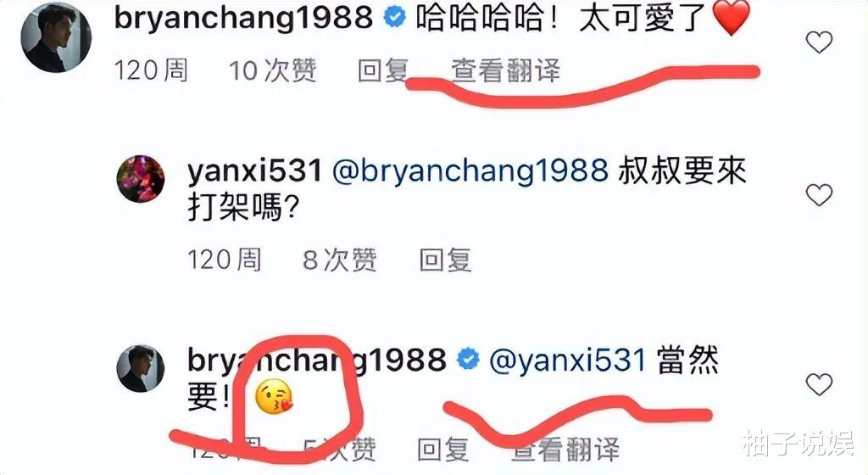The image size is (868, 475).
Task: Reply to the top comment via 回复
Action: coord(383,71)
